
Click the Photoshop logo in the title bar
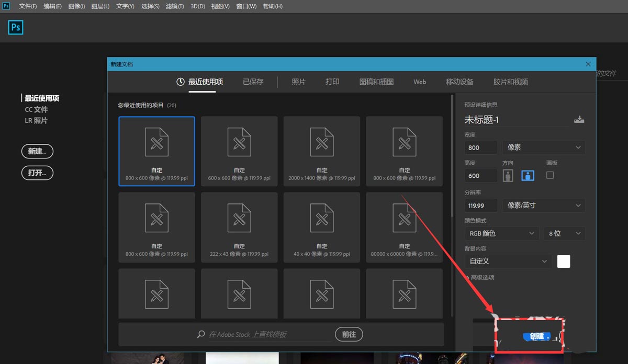(x=6, y=6)
